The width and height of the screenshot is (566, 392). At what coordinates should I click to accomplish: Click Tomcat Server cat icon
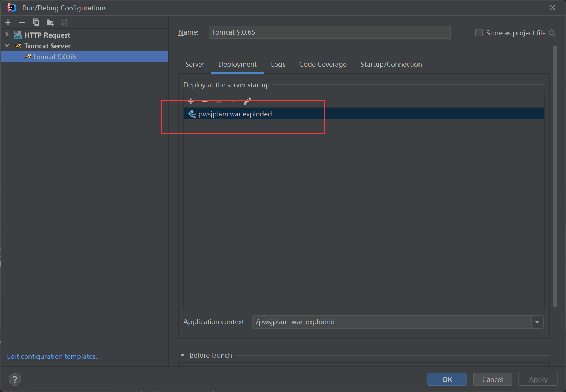coord(18,46)
